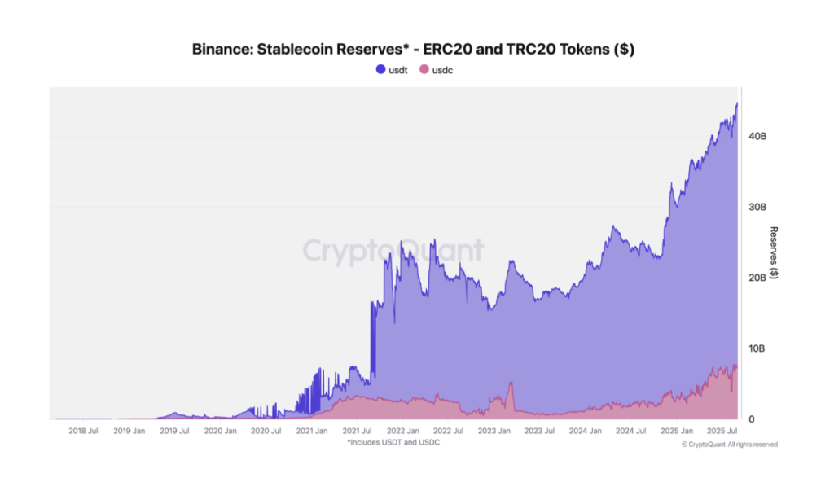Click the 2021 Jul x-axis label

358,431
